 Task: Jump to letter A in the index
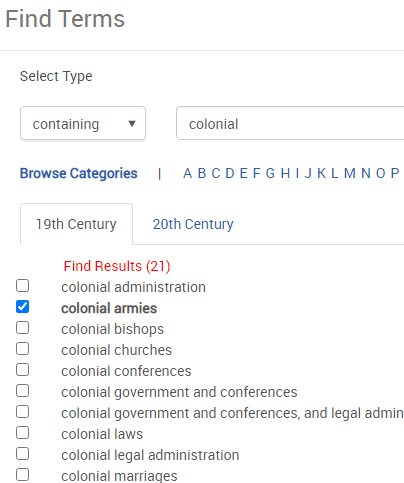pos(188,173)
